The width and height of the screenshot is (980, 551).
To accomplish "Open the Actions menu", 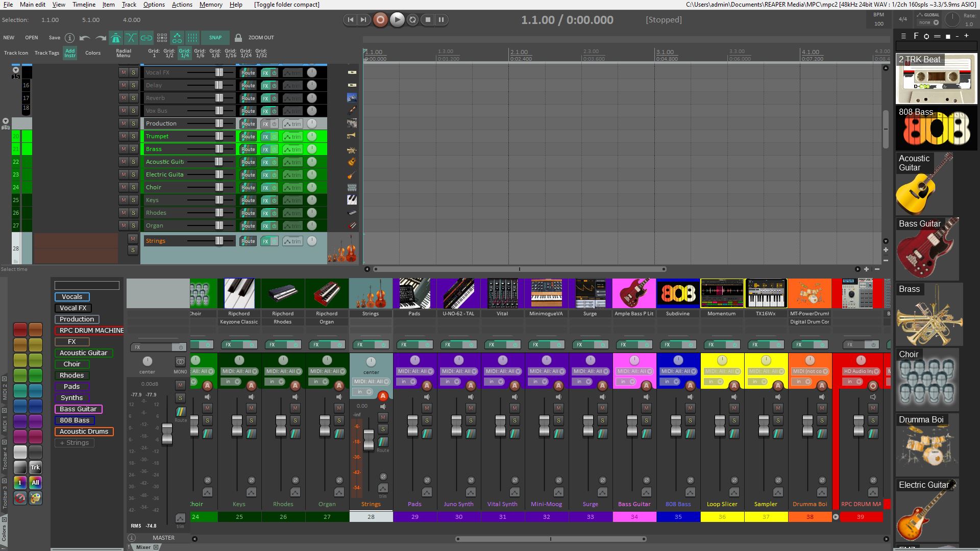I will point(182,5).
